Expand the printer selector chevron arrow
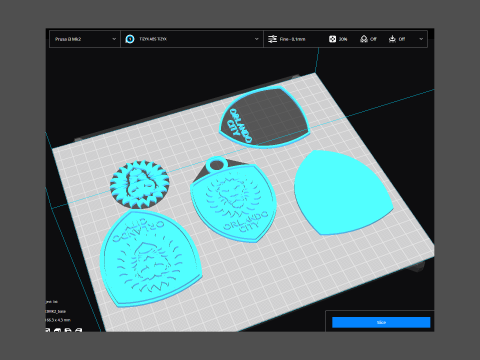 pos(114,39)
